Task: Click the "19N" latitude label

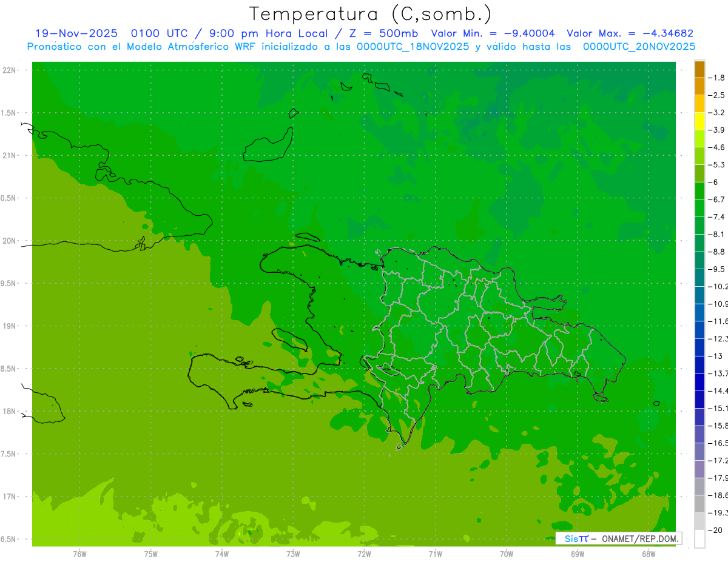Action: (x=9, y=326)
